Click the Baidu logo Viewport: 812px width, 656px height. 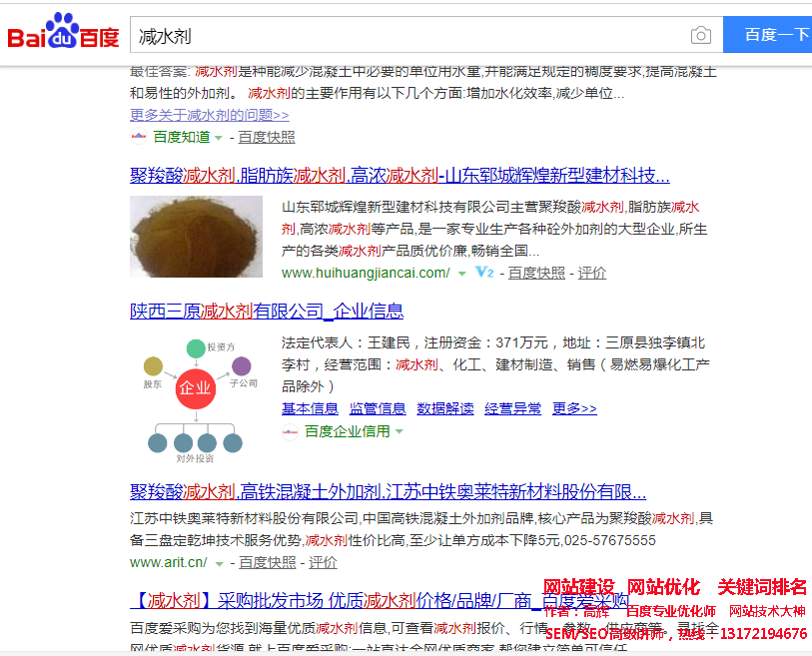pyautogui.click(x=64, y=35)
